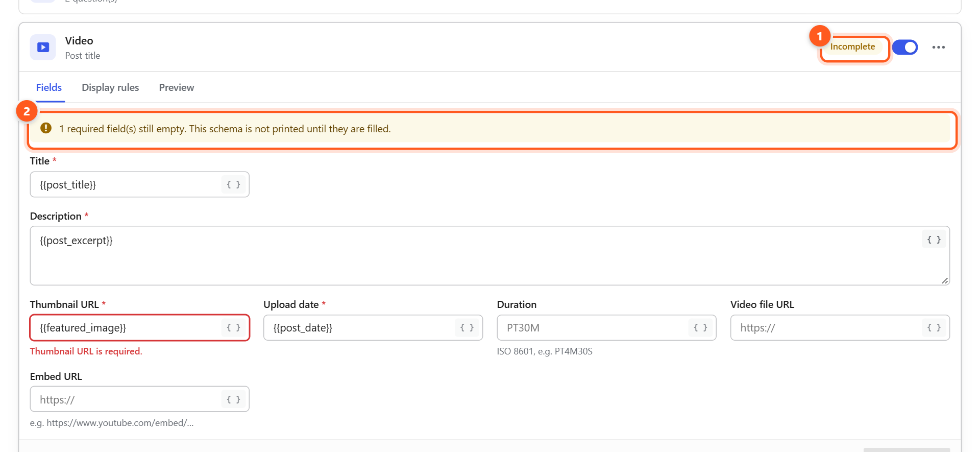Screen dimensions: 980x452
Task: Click the '1 required field(s) still empty' message
Action: point(225,129)
